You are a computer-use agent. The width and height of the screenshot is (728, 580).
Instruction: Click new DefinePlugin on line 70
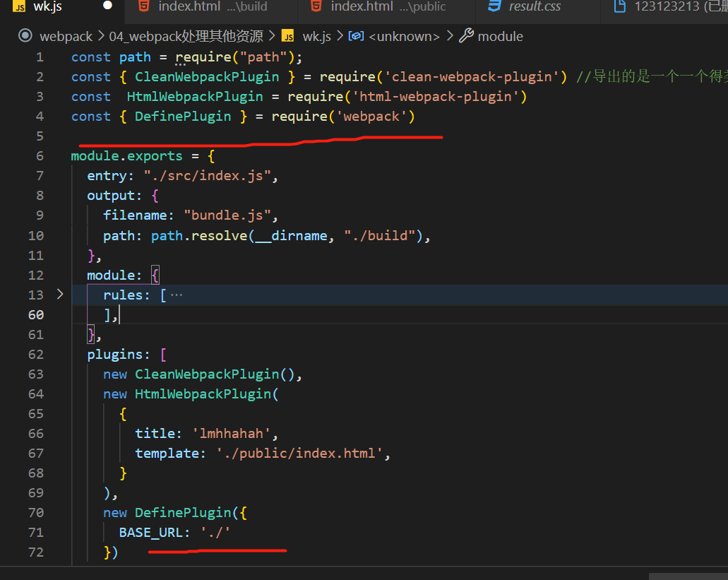pos(167,513)
